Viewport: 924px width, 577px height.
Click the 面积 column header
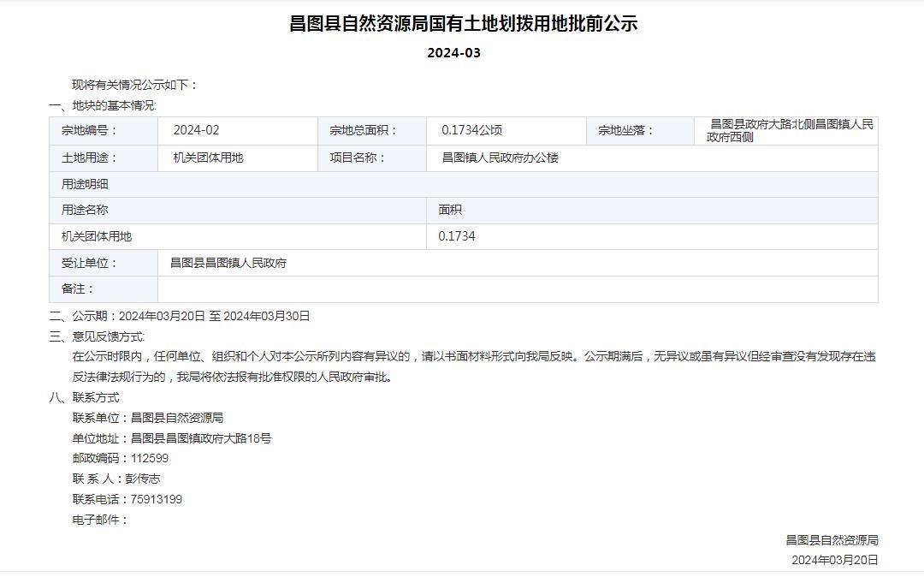450,210
